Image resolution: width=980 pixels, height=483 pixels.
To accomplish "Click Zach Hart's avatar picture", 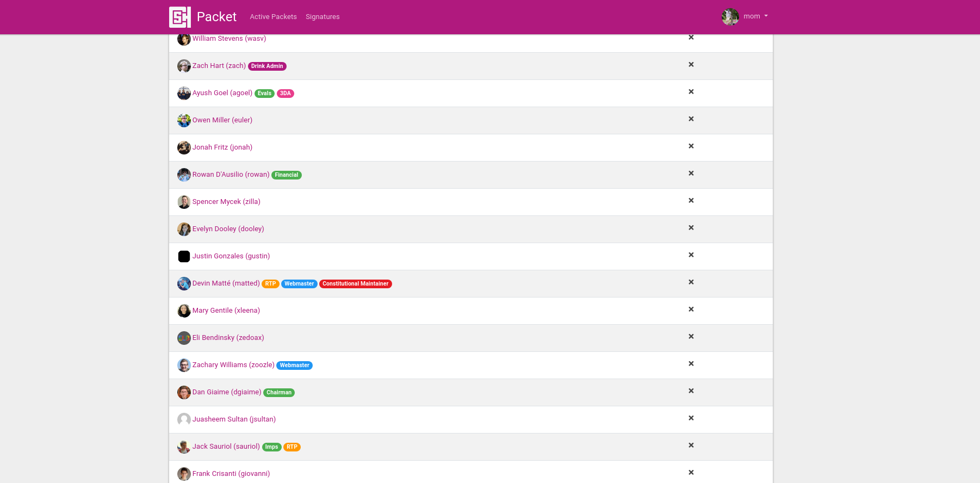I will tap(184, 66).
